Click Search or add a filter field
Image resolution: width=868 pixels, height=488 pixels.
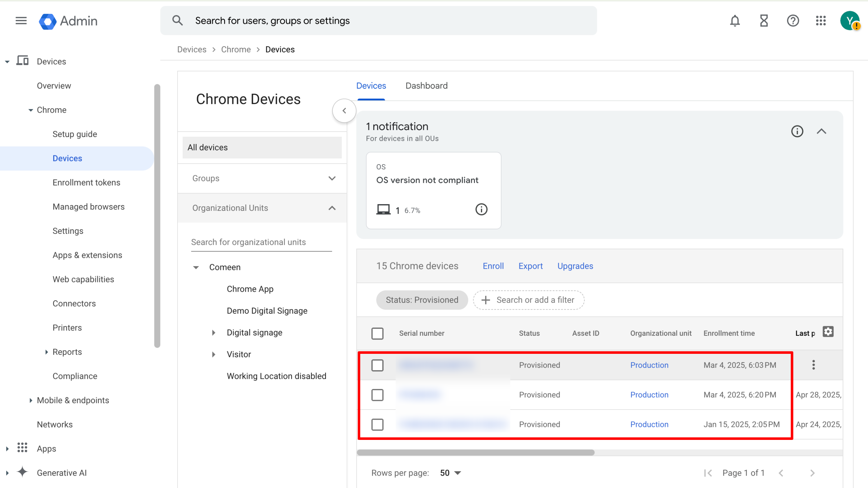(528, 300)
